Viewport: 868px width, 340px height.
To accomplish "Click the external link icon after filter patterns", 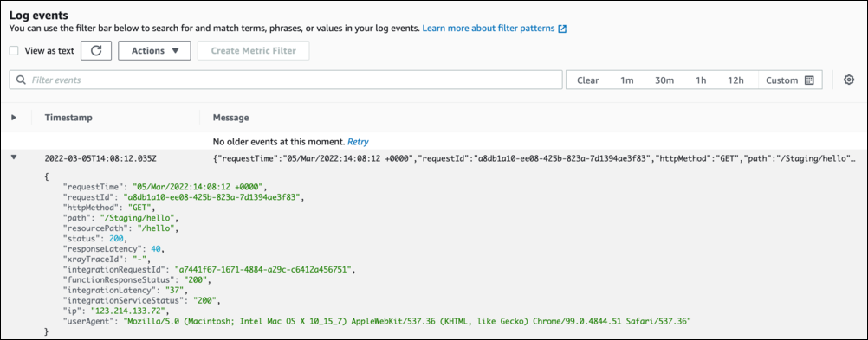I will (562, 29).
